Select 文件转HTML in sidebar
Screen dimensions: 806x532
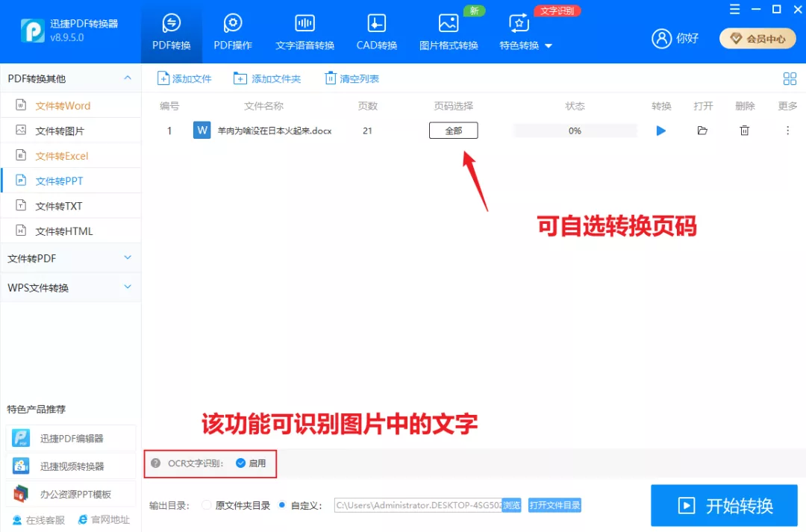point(71,231)
